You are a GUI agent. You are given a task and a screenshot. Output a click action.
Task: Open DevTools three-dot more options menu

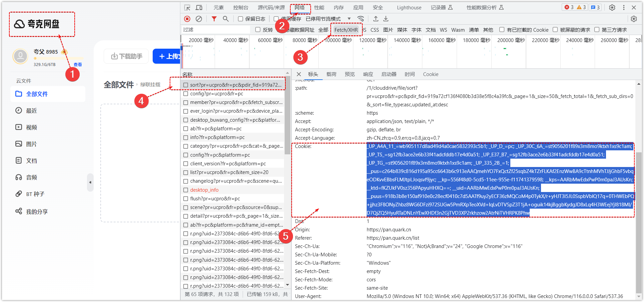[624, 7]
